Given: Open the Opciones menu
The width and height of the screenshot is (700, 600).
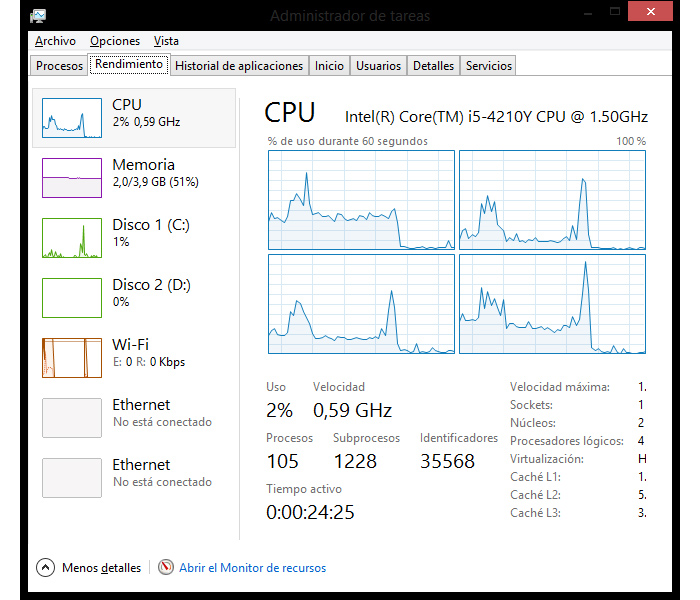Looking at the screenshot, I should point(115,41).
